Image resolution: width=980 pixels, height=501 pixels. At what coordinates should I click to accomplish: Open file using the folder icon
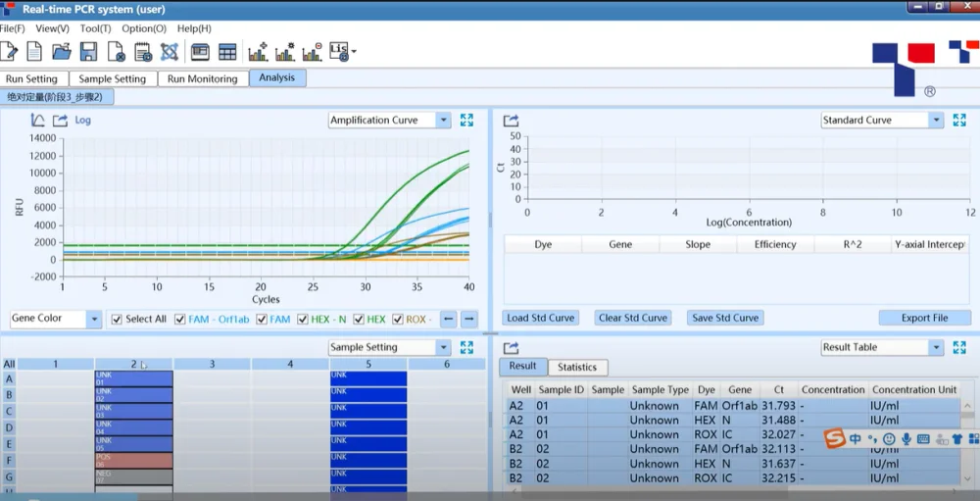[x=61, y=51]
